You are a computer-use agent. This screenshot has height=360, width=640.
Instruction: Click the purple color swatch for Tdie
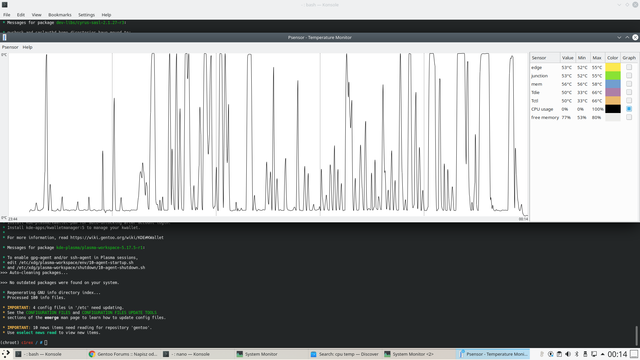(x=613, y=92)
